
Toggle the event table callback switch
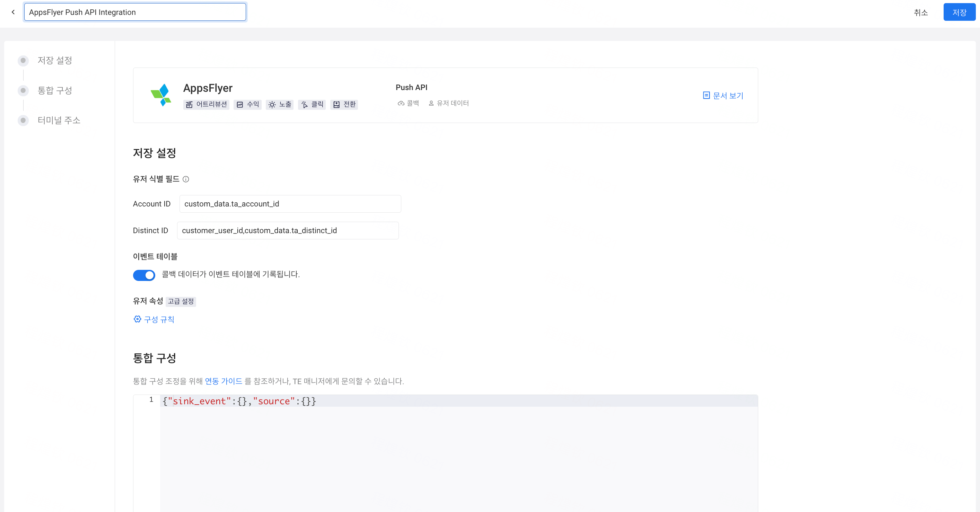pyautogui.click(x=144, y=275)
